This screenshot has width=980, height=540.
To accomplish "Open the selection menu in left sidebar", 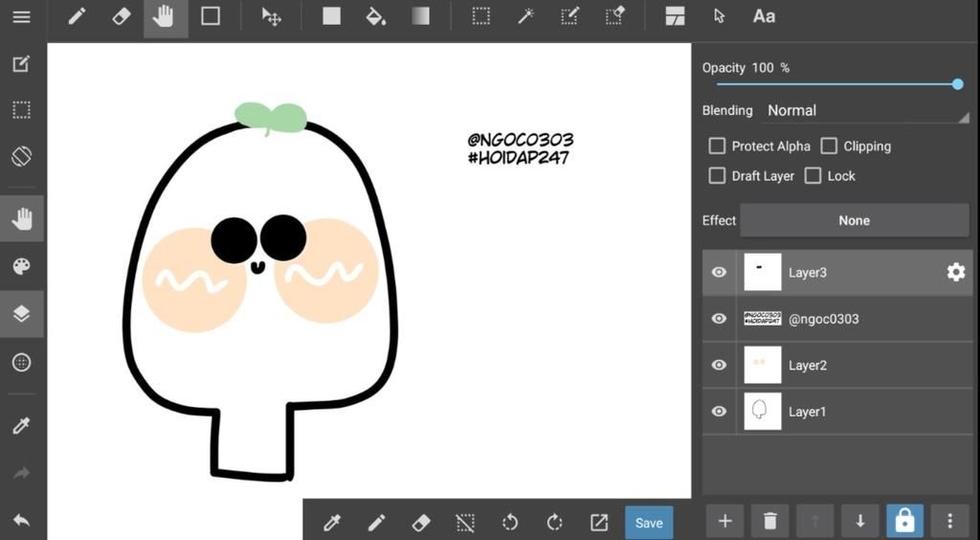I will click(x=22, y=110).
